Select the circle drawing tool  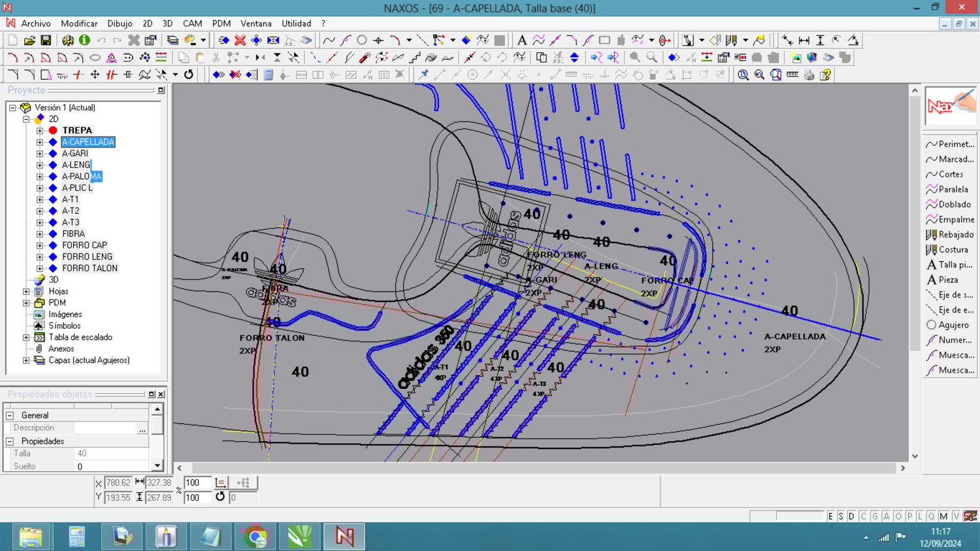tap(362, 41)
